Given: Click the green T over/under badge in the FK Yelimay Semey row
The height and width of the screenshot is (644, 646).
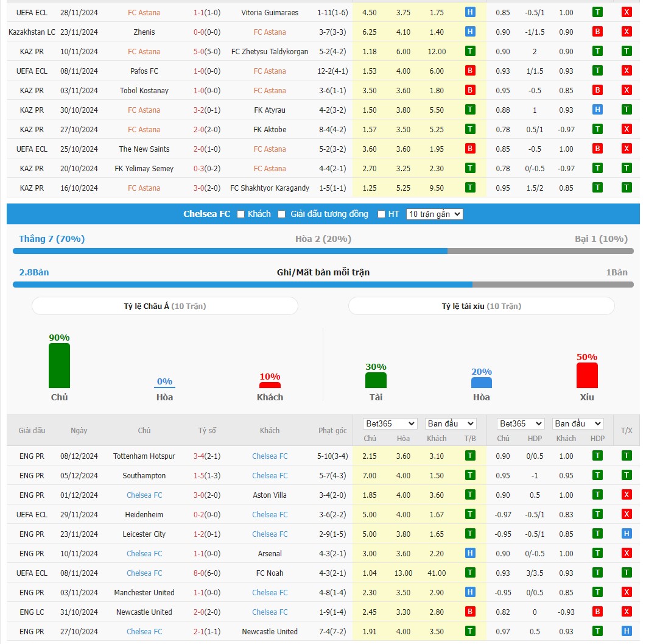Looking at the screenshot, I should pos(627,168).
